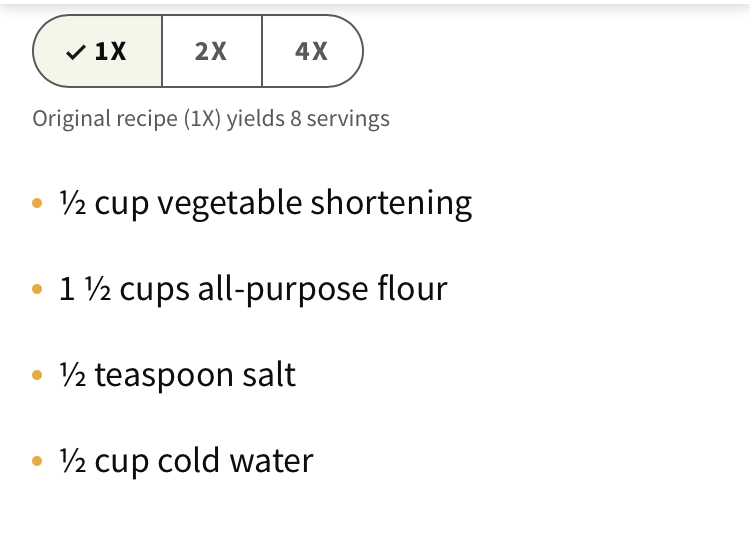Screen dimensions: 750x557
Task: Click the words '8 servings' in the yield note
Action: tap(340, 119)
